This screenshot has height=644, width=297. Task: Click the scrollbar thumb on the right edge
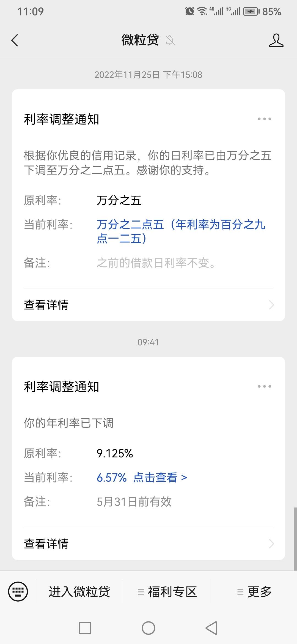[x=295, y=539]
